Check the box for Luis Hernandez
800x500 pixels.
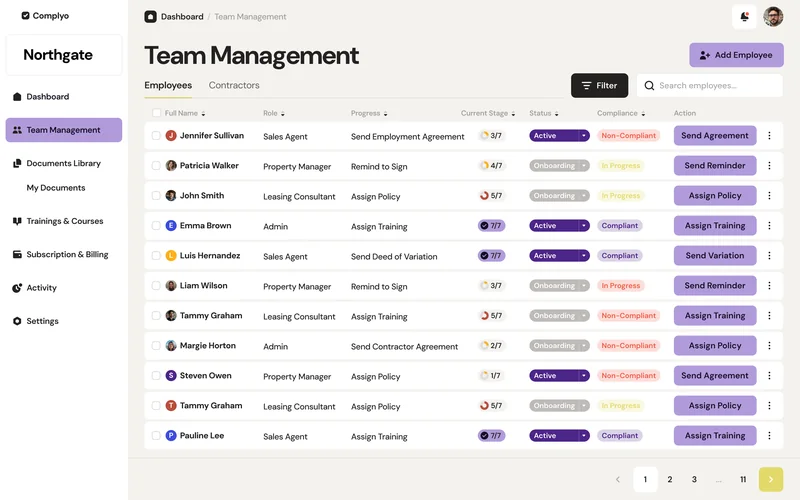(156, 256)
